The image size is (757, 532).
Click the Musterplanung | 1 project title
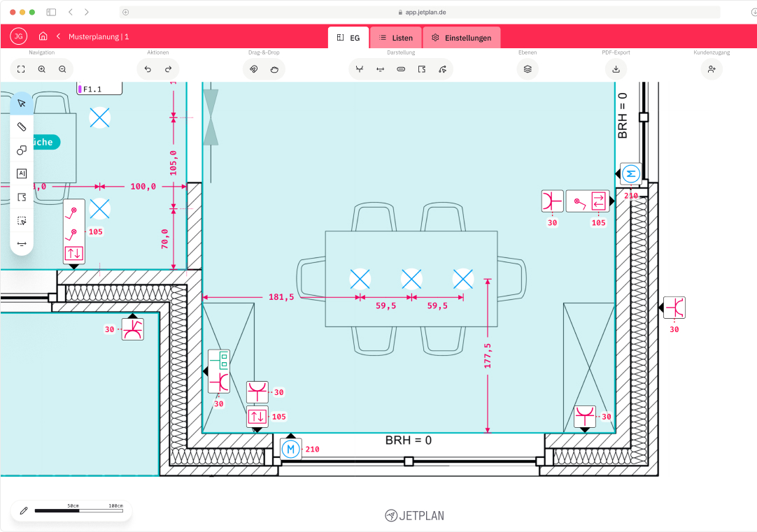99,36
